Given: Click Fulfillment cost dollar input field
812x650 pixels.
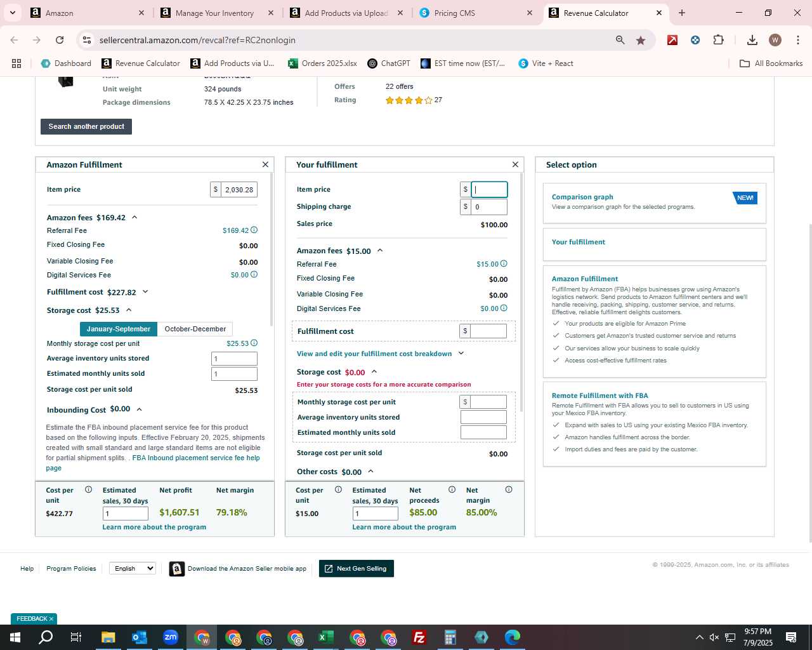Looking at the screenshot, I should [488, 331].
